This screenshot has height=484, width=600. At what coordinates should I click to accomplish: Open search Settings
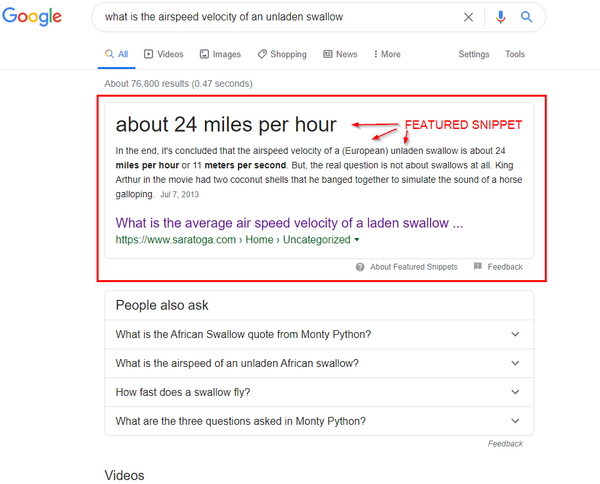474,54
